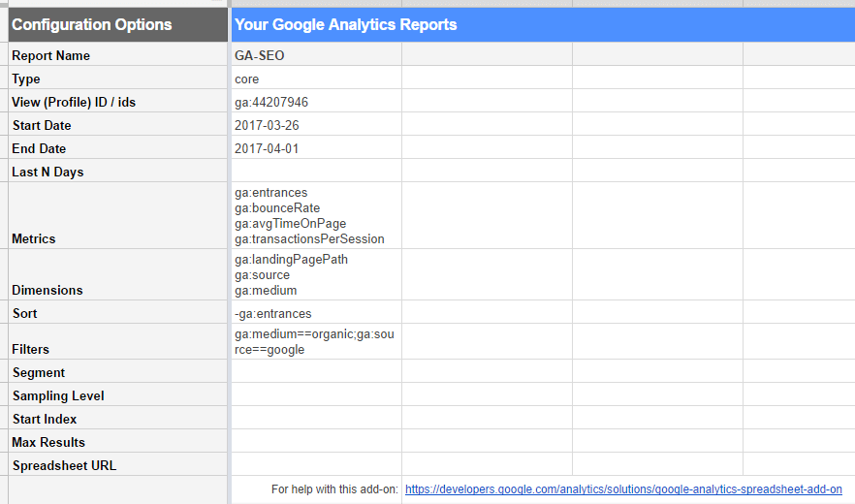The width and height of the screenshot is (855, 504).
Task: Click the Sort value -ga:entrances
Action: pyautogui.click(x=316, y=313)
